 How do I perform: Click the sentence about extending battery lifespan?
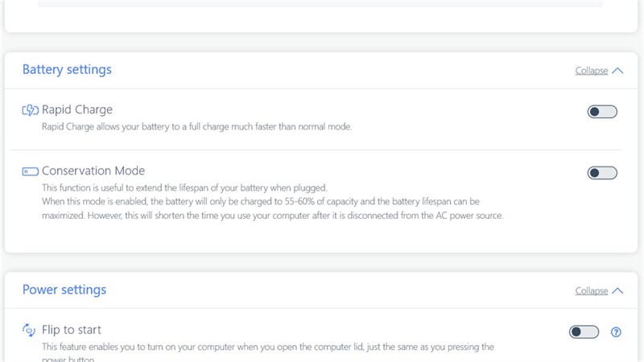[x=196, y=187]
